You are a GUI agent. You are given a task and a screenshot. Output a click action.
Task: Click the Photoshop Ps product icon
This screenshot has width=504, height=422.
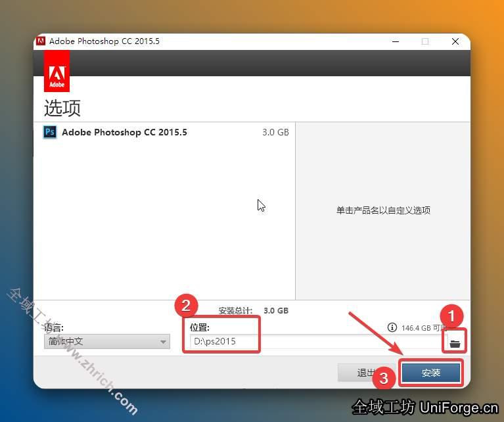(50, 132)
